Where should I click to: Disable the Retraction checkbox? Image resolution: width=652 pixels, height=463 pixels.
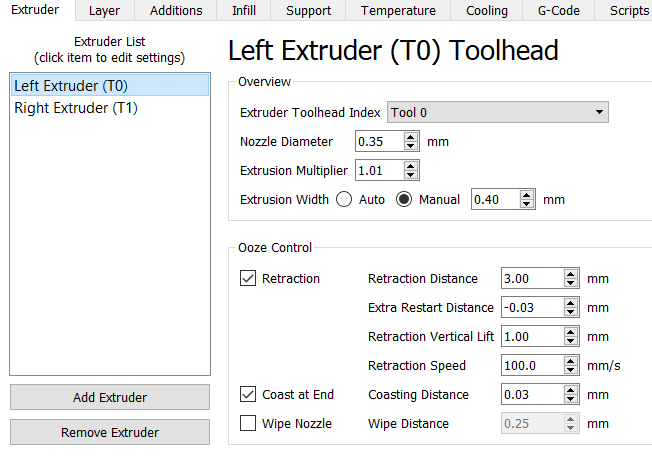[249, 279]
